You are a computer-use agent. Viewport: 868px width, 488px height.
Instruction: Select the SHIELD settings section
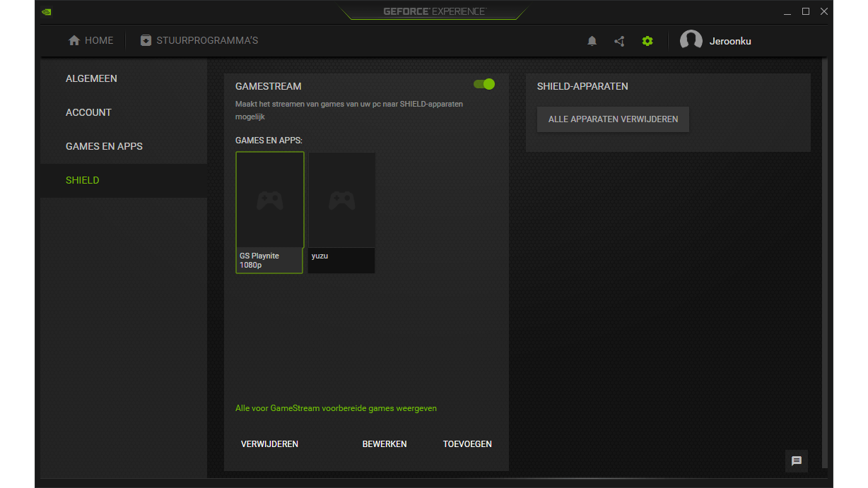(124, 180)
